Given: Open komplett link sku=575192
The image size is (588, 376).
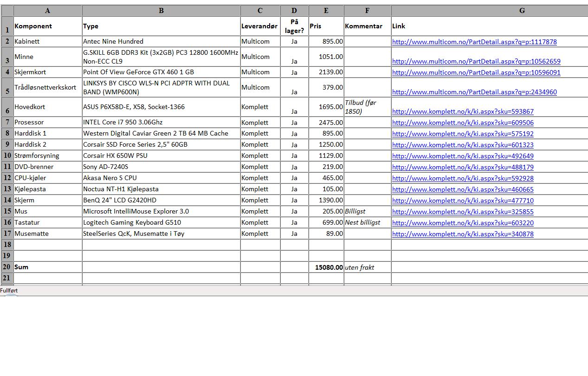Looking at the screenshot, I should tap(463, 134).
